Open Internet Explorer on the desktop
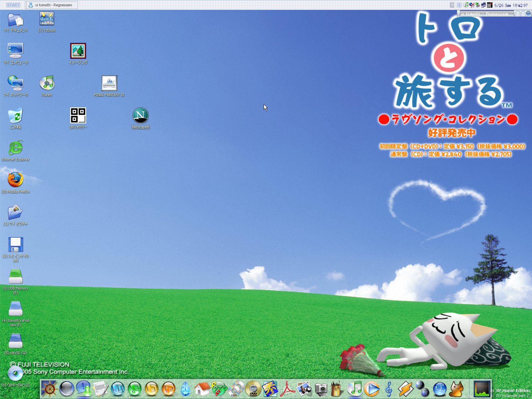 [16, 148]
